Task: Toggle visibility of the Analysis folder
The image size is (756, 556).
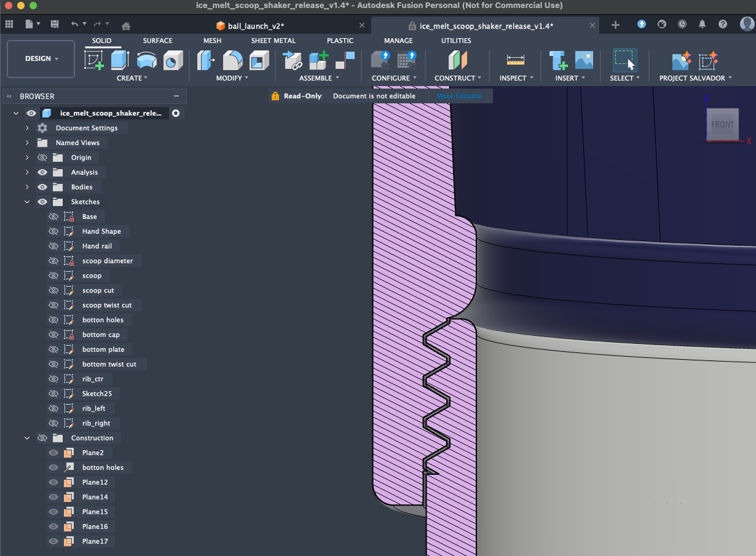Action: tap(42, 172)
